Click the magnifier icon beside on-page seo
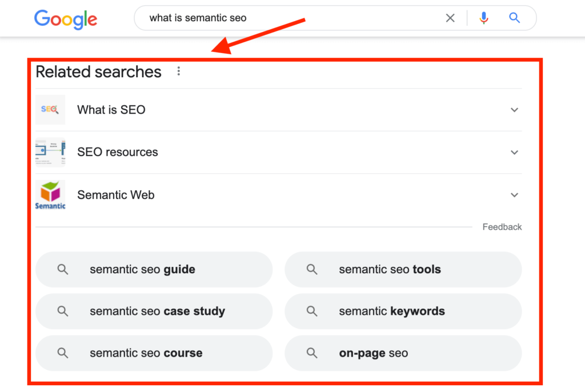This screenshot has width=585, height=392. click(x=312, y=353)
